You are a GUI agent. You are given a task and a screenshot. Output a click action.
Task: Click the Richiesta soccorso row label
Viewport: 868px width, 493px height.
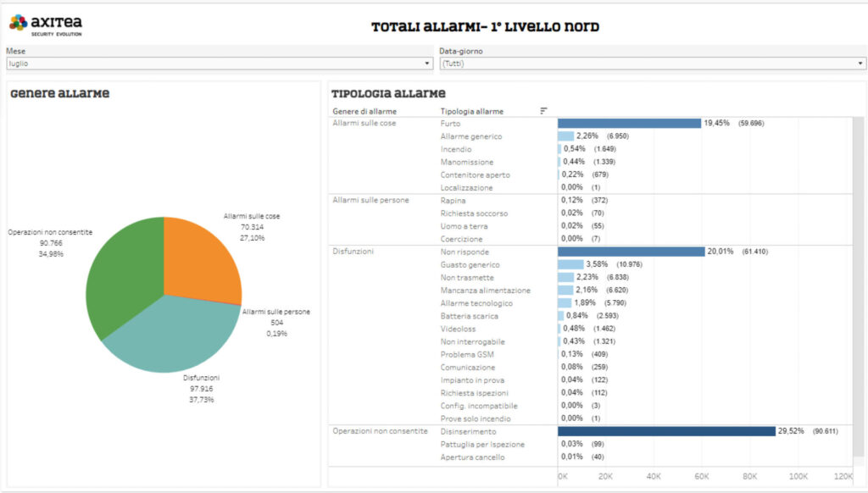pyautogui.click(x=474, y=213)
